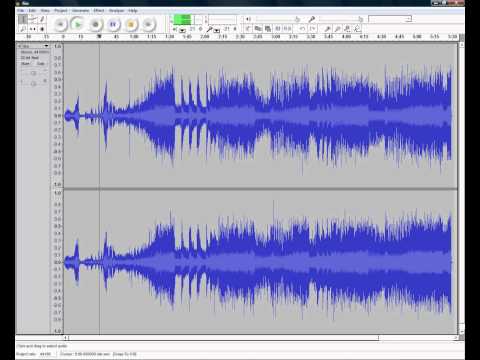
Task: Click the Paste icon
Action: tap(268, 29)
